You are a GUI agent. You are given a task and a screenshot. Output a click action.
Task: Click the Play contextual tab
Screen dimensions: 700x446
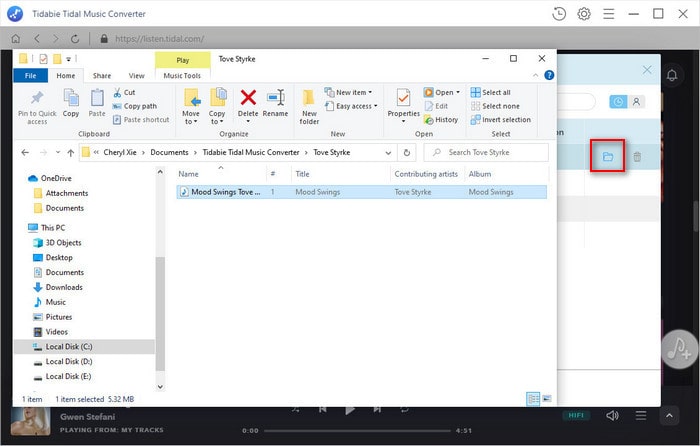point(183,60)
